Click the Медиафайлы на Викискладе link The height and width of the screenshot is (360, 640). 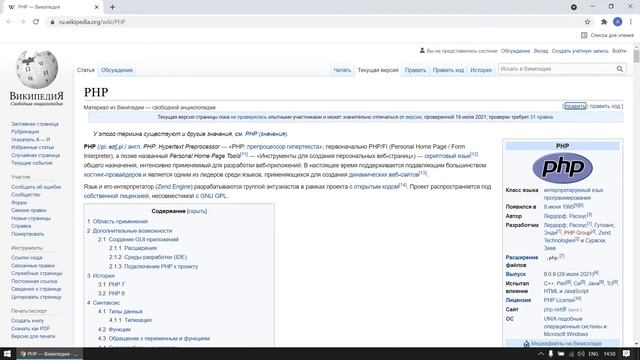(x=567, y=344)
